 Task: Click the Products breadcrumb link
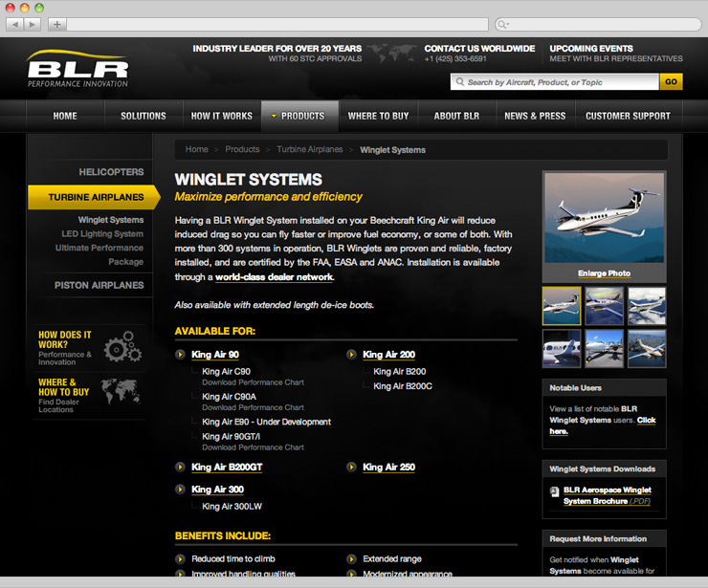(242, 149)
